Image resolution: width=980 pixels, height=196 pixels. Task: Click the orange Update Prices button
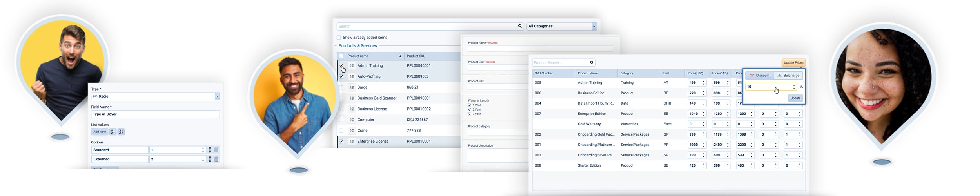click(x=793, y=63)
